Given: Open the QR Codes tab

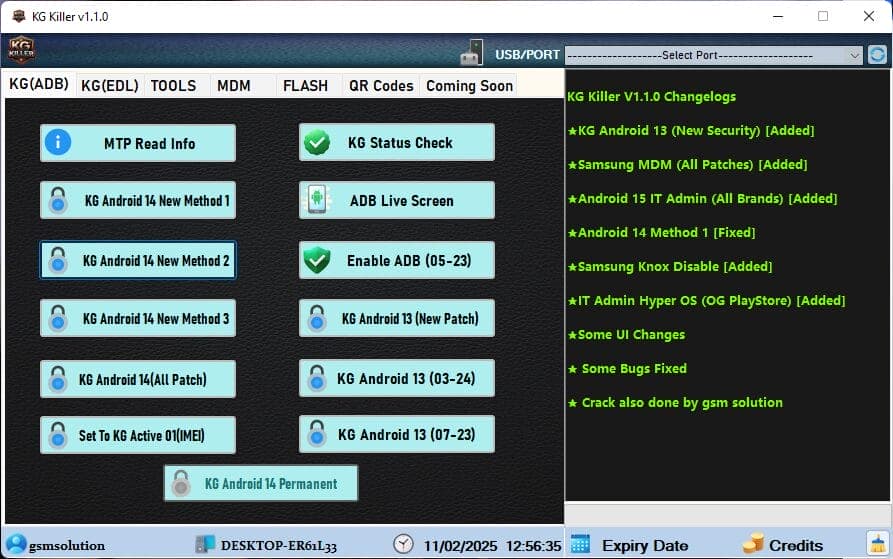Looking at the screenshot, I should pos(380,86).
